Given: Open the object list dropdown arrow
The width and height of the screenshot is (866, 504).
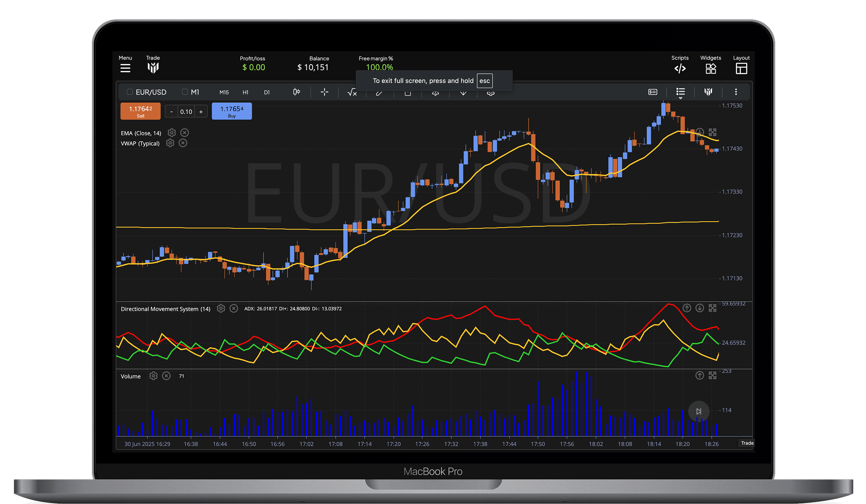Looking at the screenshot, I should [681, 98].
